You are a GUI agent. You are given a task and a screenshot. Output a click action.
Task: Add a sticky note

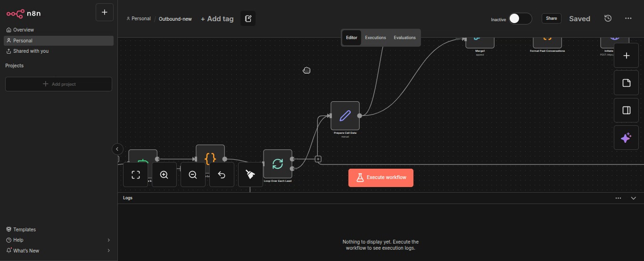tap(626, 83)
